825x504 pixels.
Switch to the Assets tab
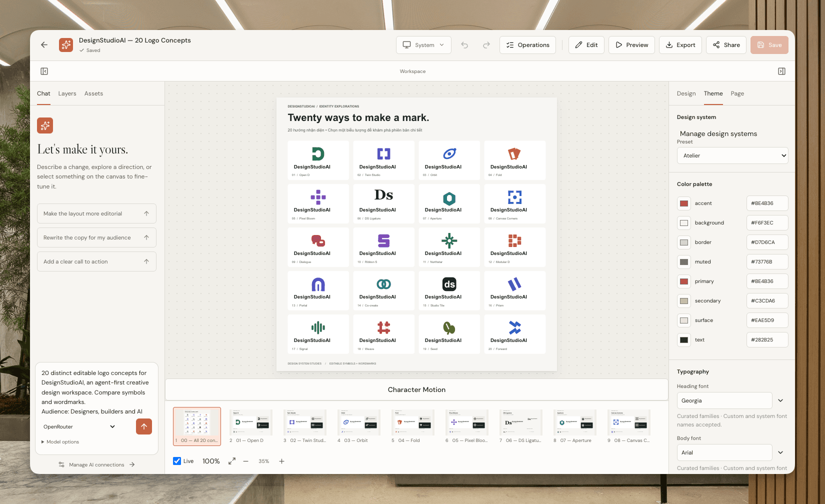pos(93,93)
